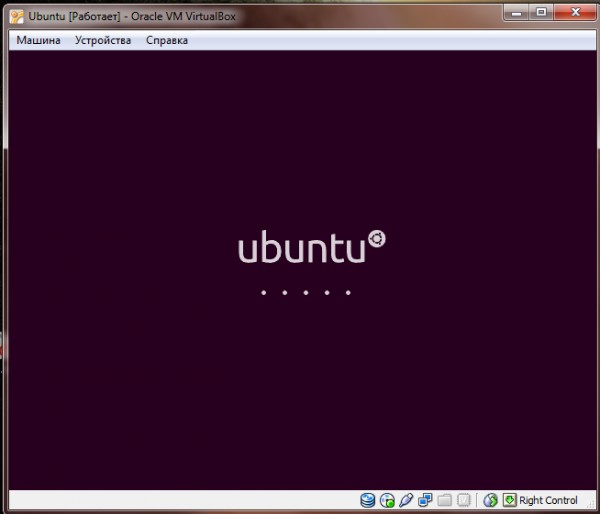Minimize the VirtualBox Ubuntu window
Image resolution: width=600 pixels, height=514 pixels.
click(x=517, y=13)
